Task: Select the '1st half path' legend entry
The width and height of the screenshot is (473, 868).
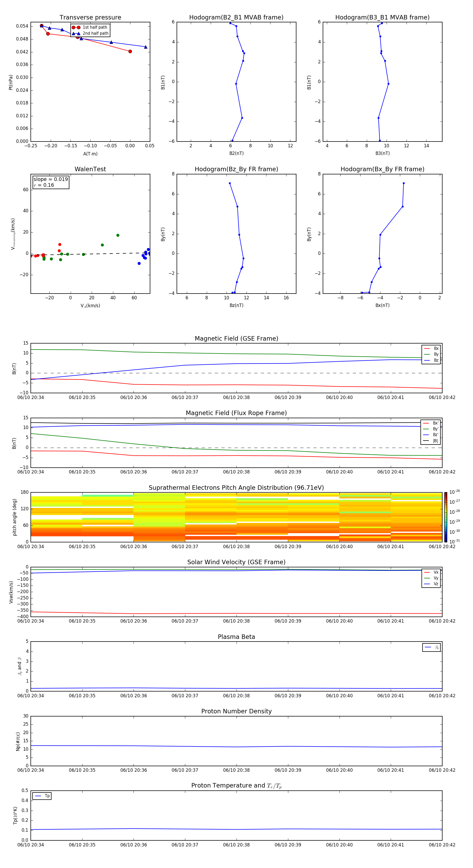Action: [90, 27]
